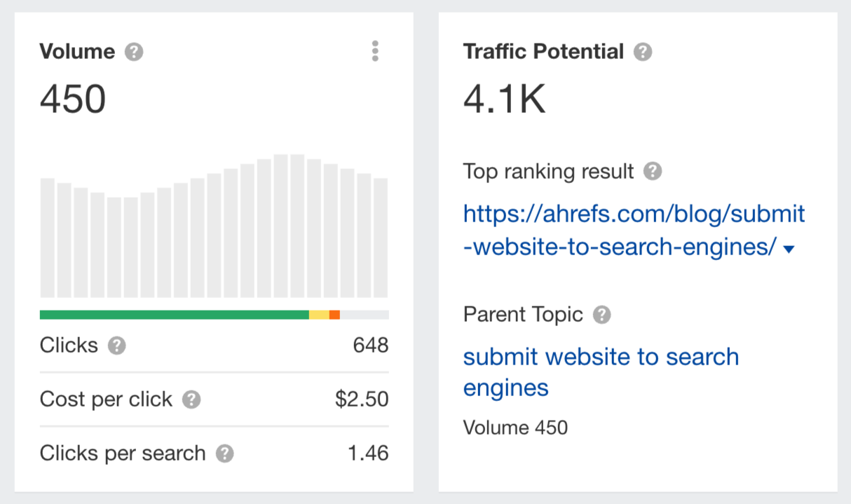Click the Parent Topic help icon

click(601, 315)
